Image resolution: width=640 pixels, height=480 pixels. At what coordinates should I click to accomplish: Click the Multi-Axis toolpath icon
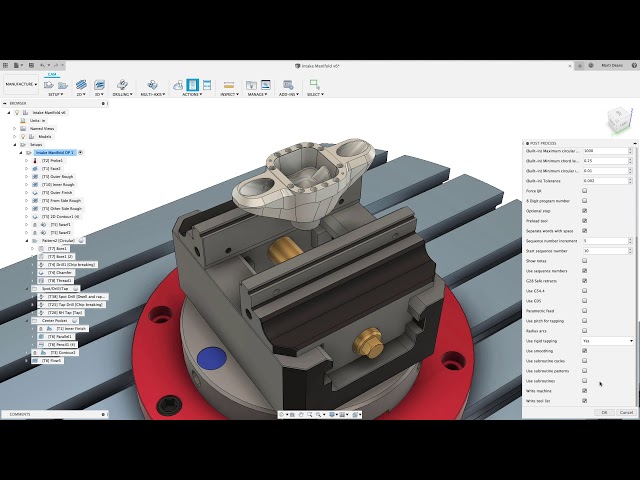(153, 85)
